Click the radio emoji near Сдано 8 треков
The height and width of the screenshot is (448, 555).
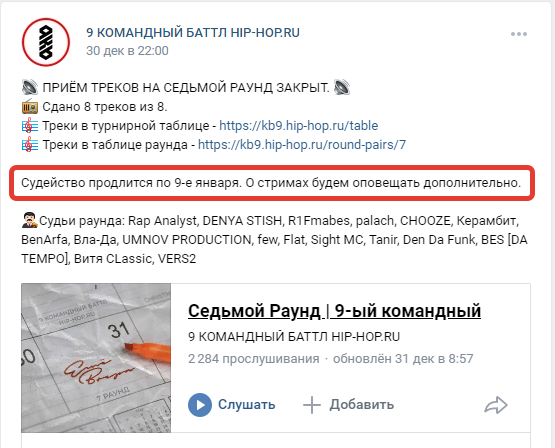[30, 107]
